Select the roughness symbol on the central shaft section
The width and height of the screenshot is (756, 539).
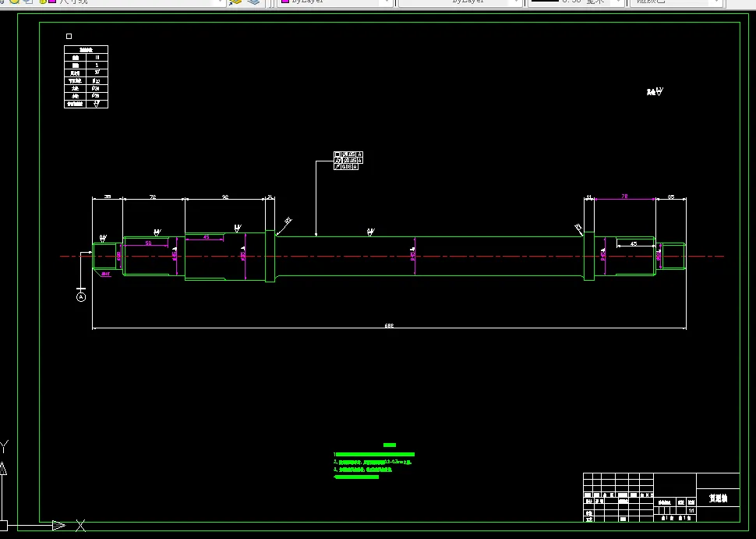pyautogui.click(x=370, y=232)
